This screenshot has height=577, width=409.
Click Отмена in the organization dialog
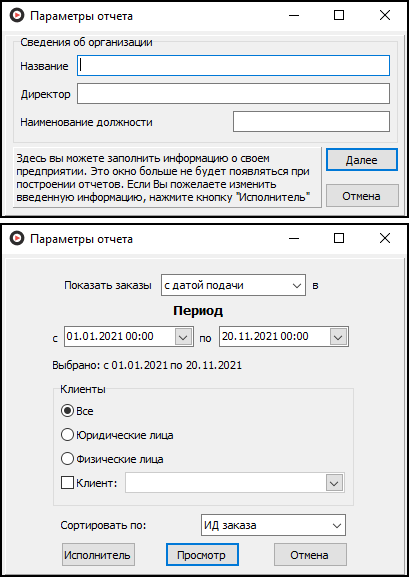click(x=362, y=196)
